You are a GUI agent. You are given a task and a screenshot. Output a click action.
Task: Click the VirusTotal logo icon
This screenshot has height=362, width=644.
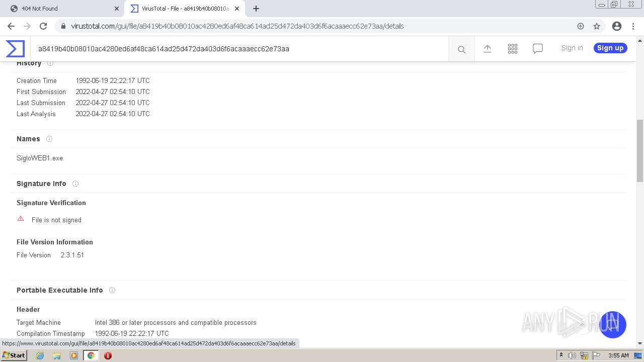pos(15,49)
